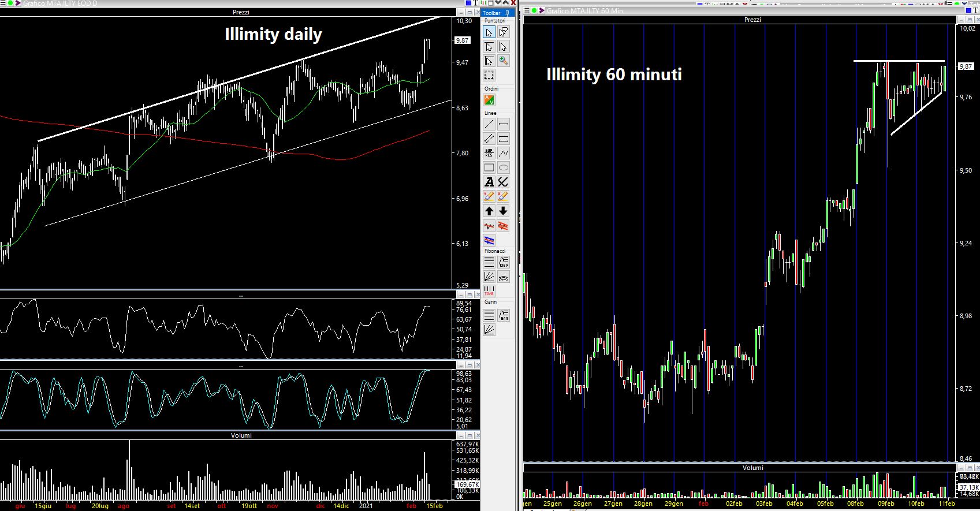
Task: Select the horizontal line drawing tool
Action: pyautogui.click(x=504, y=124)
